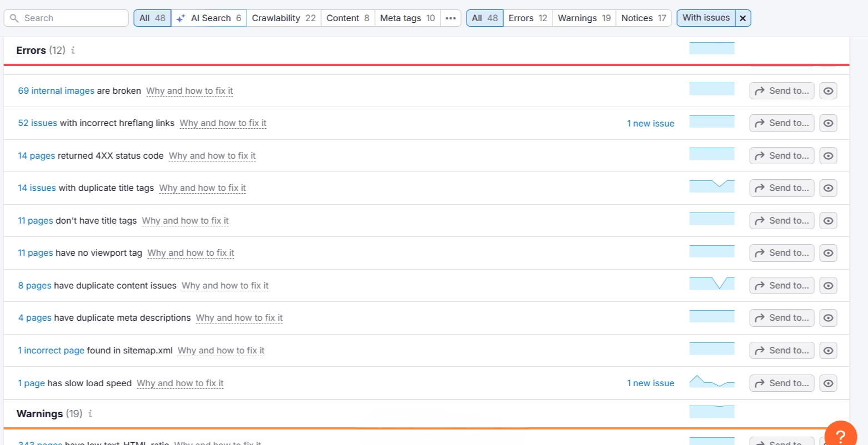Screen dimensions: 868x445
Task: Select the AI Search category tab
Action: 209,18
